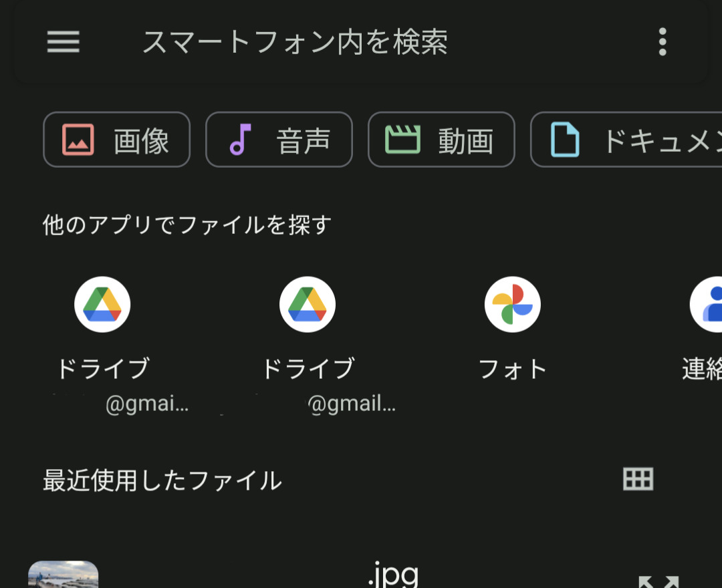Open the Drive icon above @gmai… account
Screen dimensions: 722x588
pyautogui.click(x=102, y=305)
